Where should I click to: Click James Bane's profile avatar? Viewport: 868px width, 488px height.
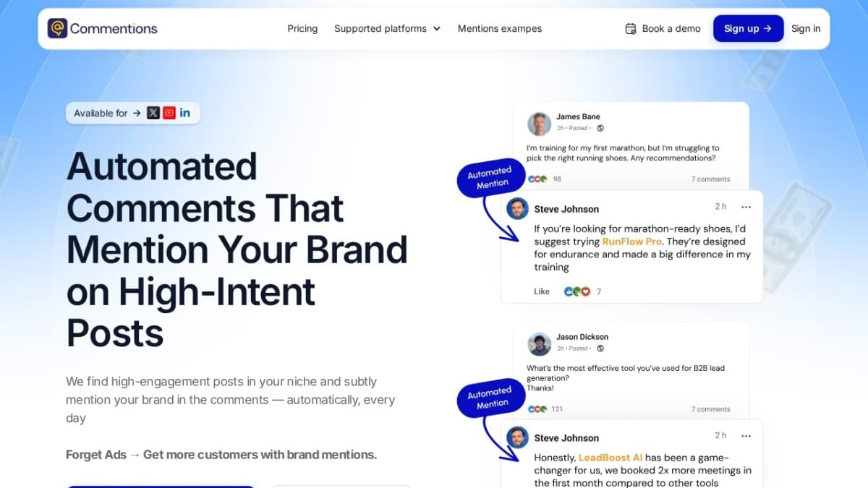[x=539, y=124]
